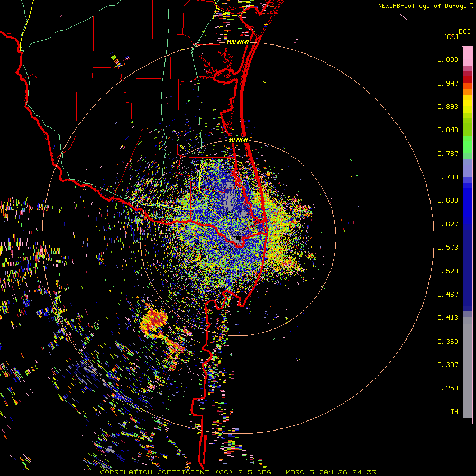Screen dimensions: 476x476
Task: Select the DCC legend title
Action: coord(464,32)
